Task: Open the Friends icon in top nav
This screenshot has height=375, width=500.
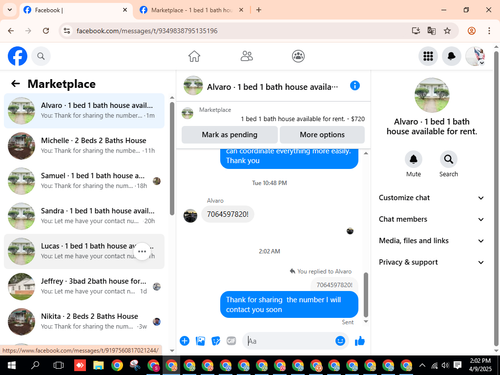Action: (247, 56)
